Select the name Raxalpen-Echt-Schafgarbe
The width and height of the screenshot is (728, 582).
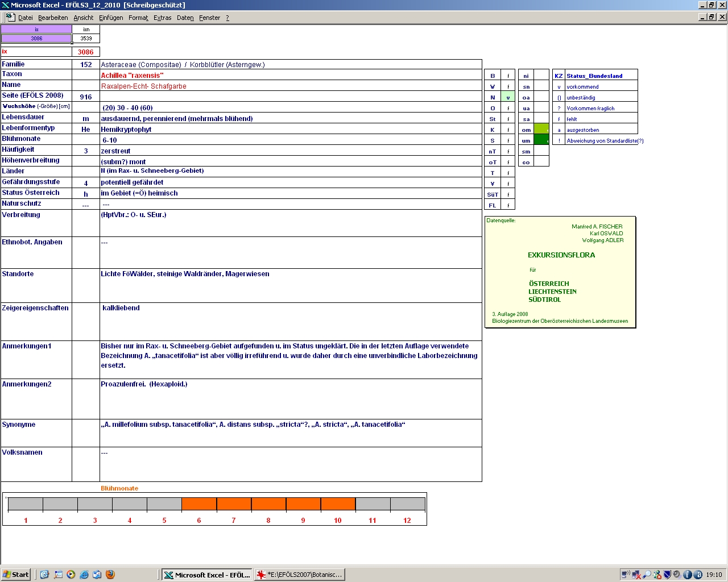[291, 86]
